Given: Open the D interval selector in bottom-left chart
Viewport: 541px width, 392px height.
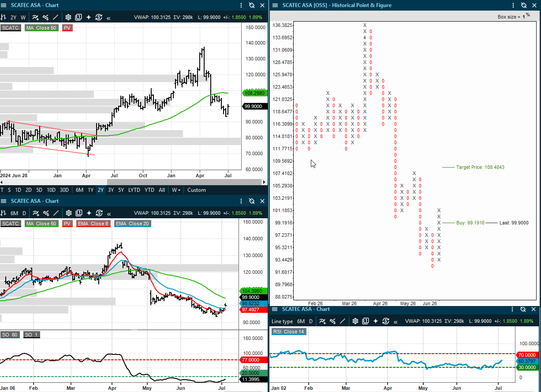Looking at the screenshot, I should coord(24,213).
